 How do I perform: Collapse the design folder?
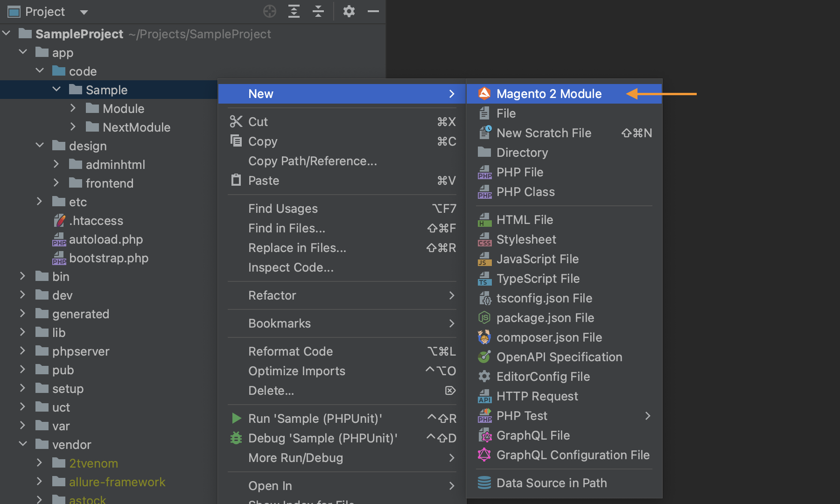click(x=40, y=146)
